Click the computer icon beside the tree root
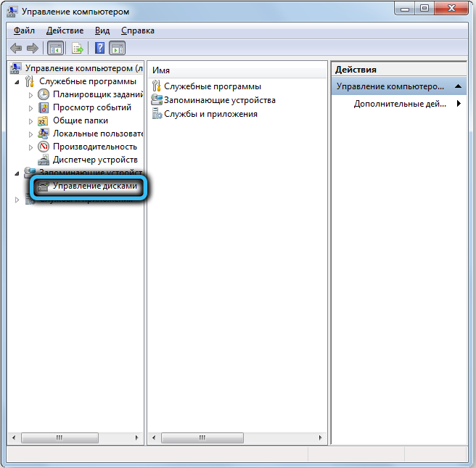476x468 pixels. [x=15, y=68]
